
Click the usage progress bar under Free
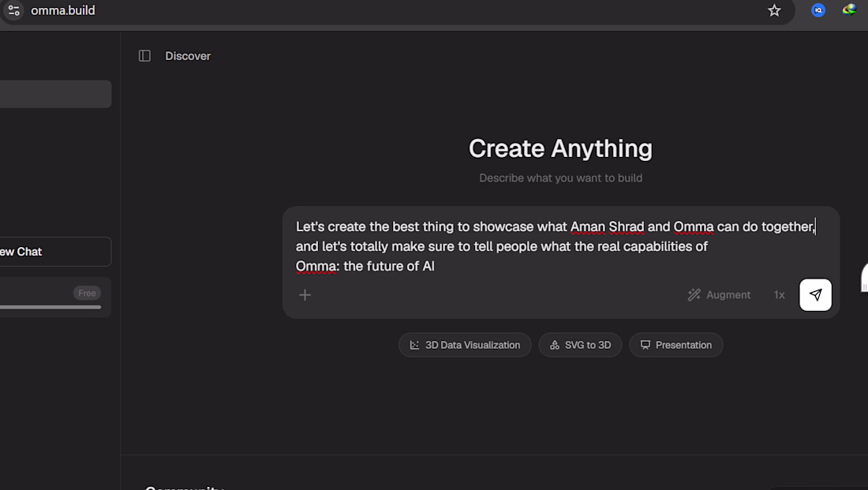(51, 307)
